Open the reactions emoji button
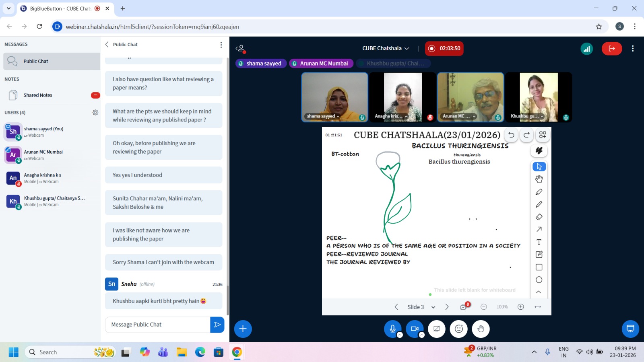Image resolution: width=644 pixels, height=362 pixels. coord(459,329)
